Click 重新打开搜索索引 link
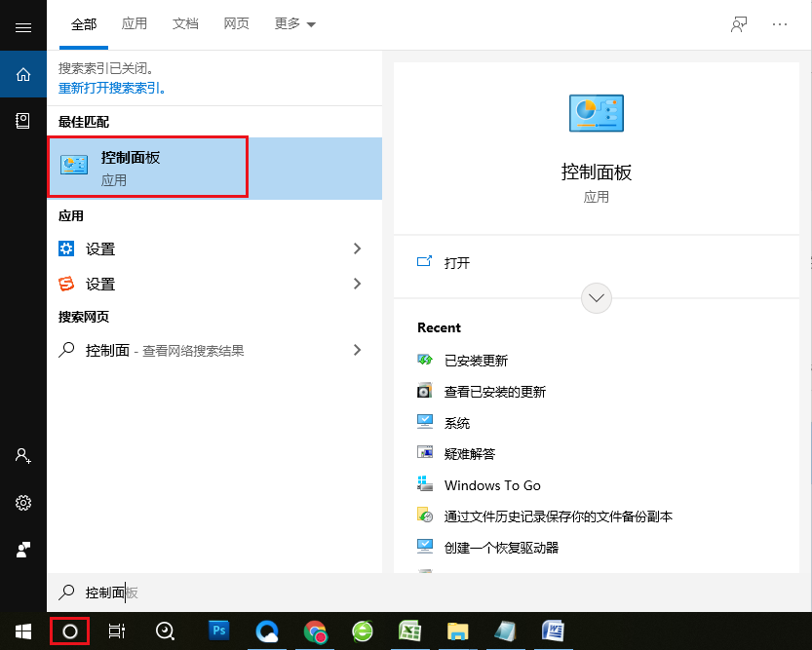 coord(112,88)
